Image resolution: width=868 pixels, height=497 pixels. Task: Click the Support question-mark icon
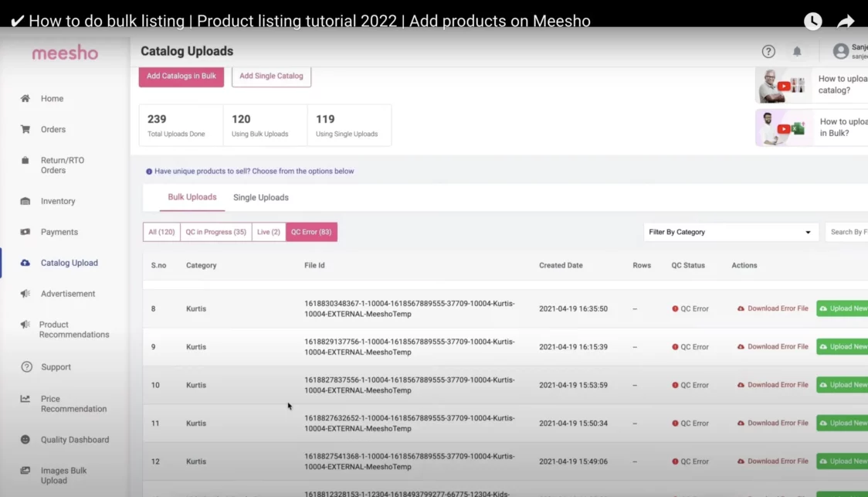(x=26, y=367)
